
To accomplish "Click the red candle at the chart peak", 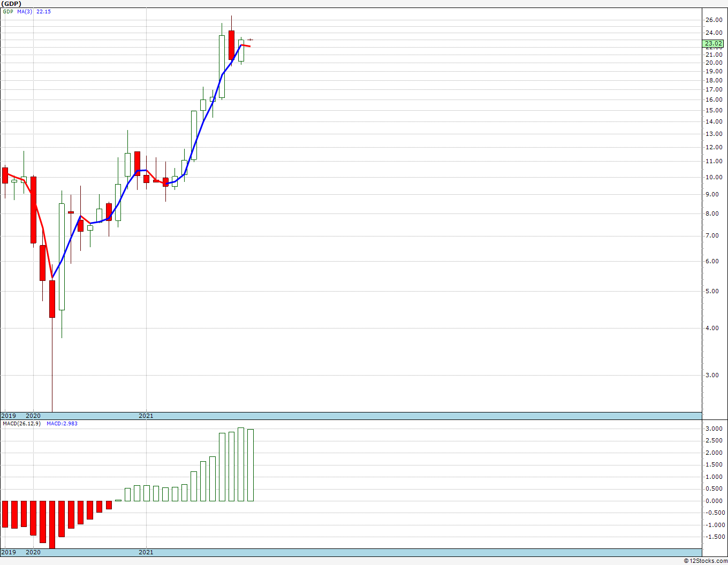I will (x=231, y=45).
